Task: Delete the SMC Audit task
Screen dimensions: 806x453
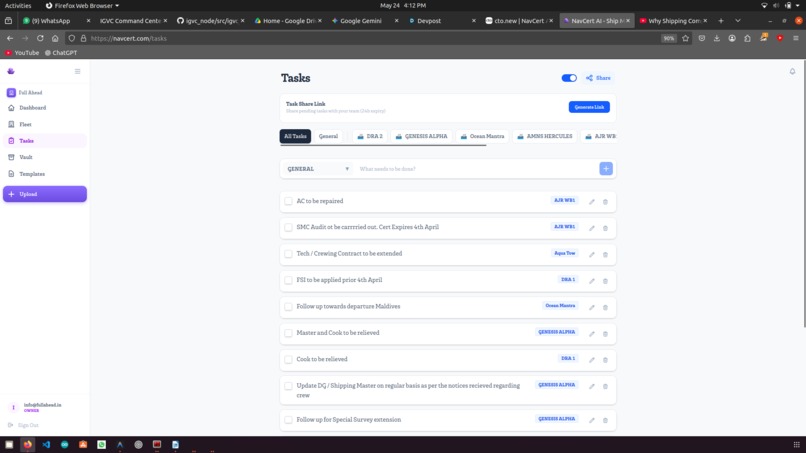Action: [605, 228]
